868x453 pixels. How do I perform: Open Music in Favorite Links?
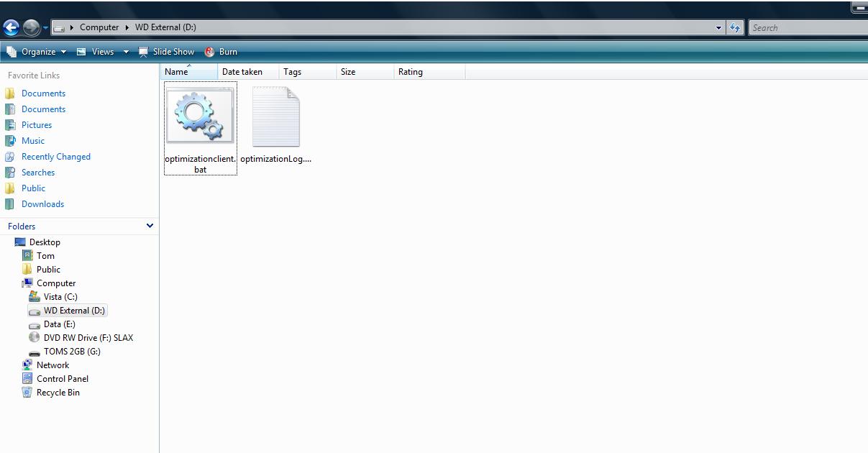point(33,141)
